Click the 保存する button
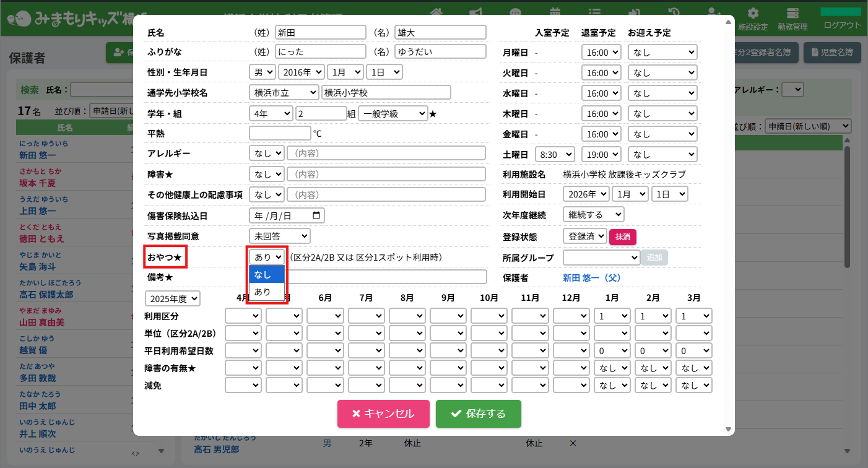 pos(478,414)
